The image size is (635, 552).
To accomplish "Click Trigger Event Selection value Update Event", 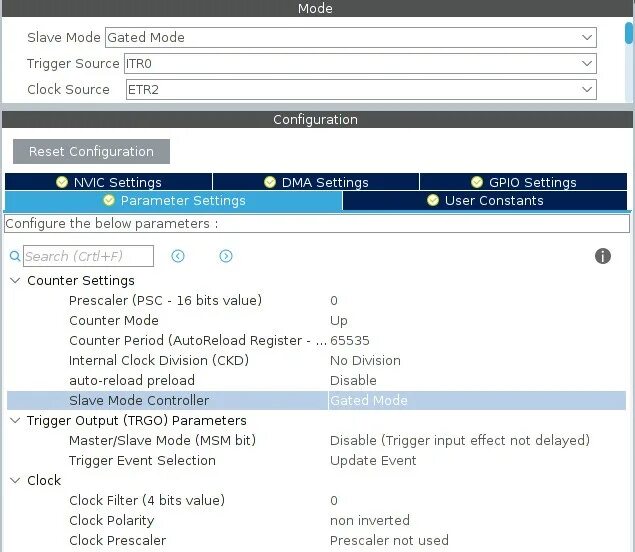I will point(373,460).
